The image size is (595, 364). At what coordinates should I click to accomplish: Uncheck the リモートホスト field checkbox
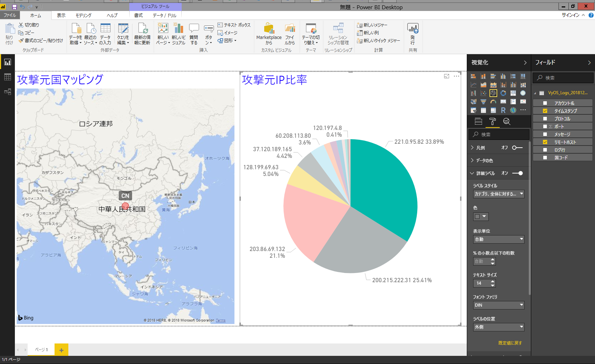tap(545, 142)
